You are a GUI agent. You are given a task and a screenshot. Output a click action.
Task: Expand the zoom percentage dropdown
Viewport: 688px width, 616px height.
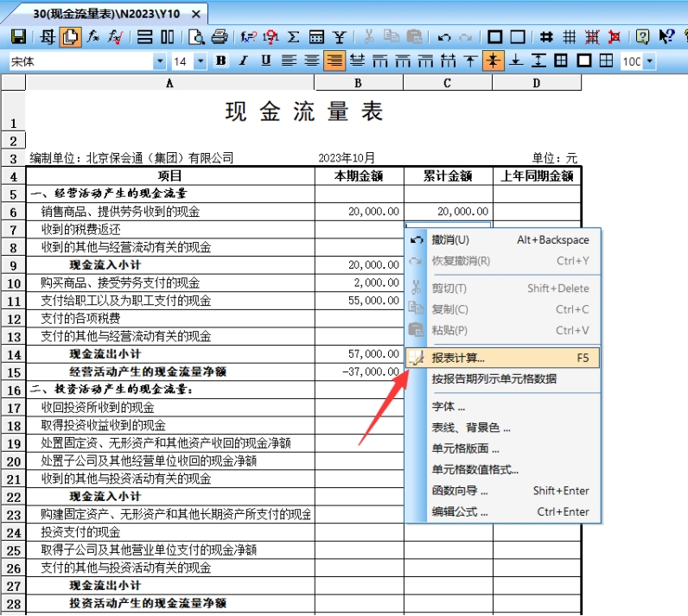pyautogui.click(x=649, y=61)
